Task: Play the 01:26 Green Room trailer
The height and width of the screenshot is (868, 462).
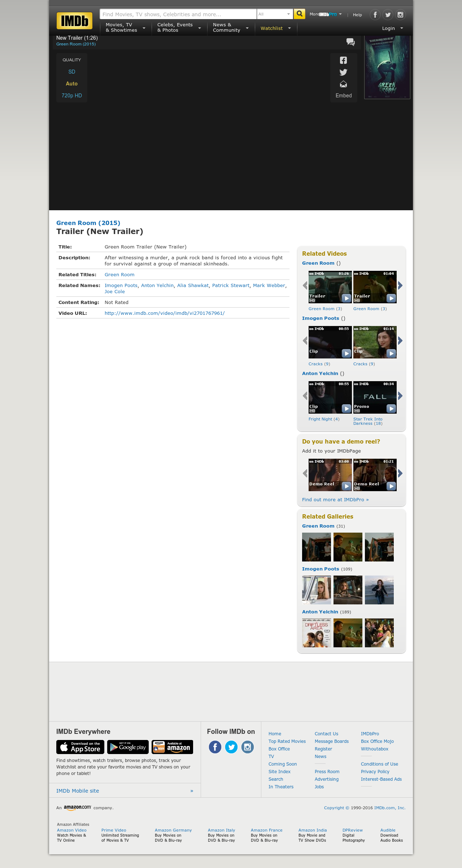Action: pyautogui.click(x=330, y=287)
